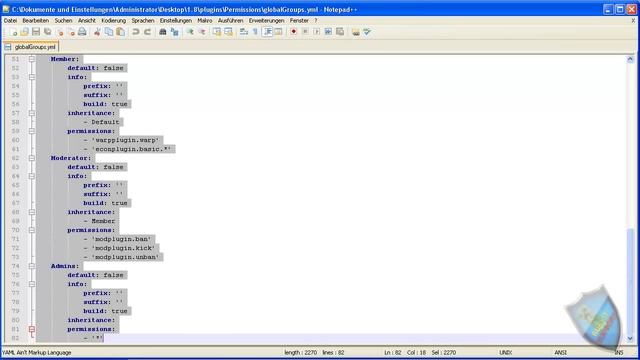640x360 pixels.
Task: Create a new document with toolbar icon
Action: click(x=13, y=32)
